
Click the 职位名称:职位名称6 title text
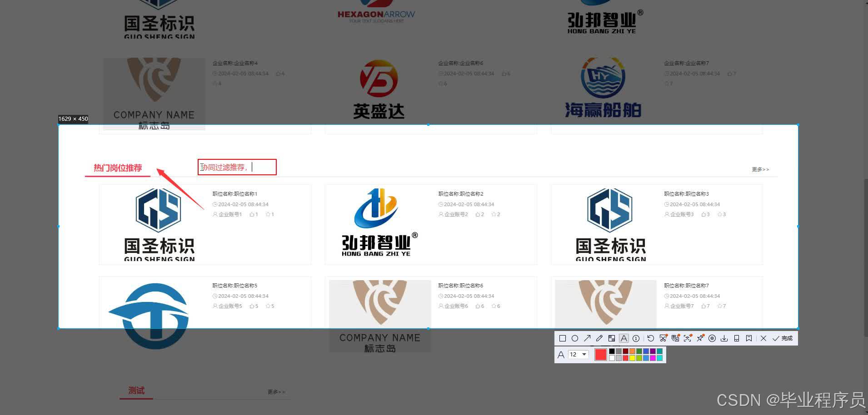pyautogui.click(x=461, y=286)
